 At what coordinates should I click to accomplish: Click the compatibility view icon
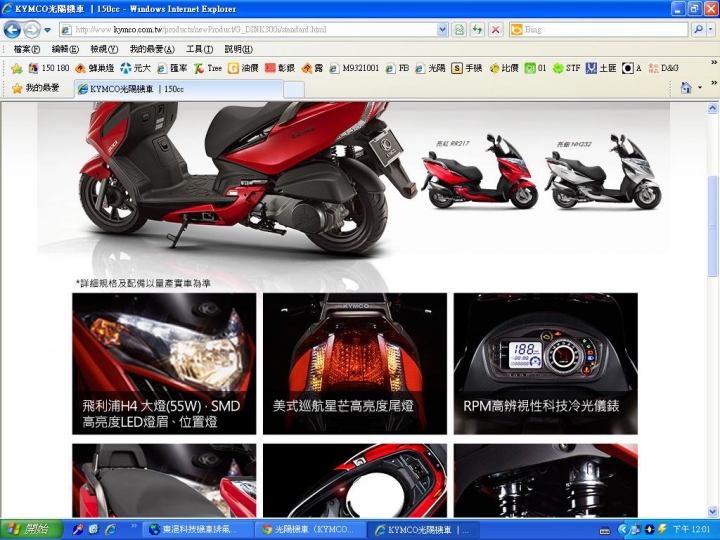click(459, 30)
